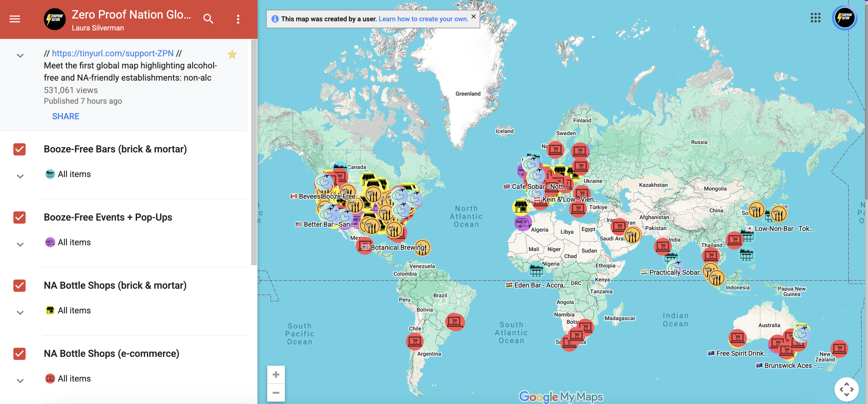This screenshot has height=404, width=868.
Task: Click the Zero Proof Nation logo in header
Action: click(x=55, y=19)
